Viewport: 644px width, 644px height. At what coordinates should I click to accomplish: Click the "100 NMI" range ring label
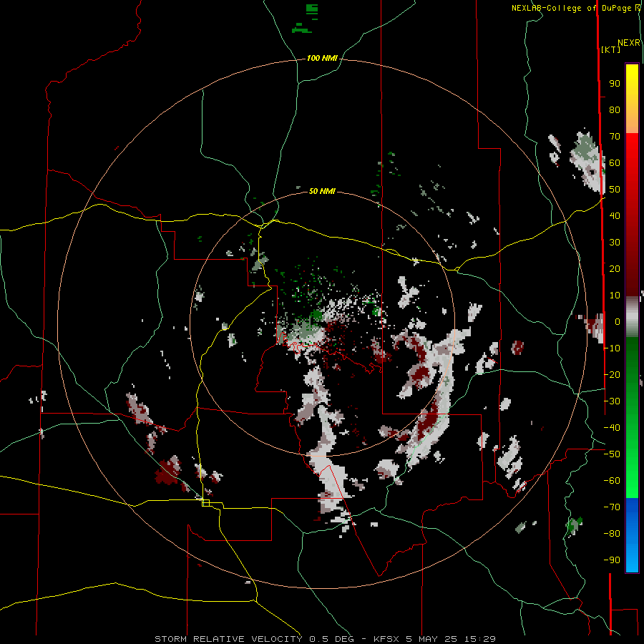coord(322,59)
